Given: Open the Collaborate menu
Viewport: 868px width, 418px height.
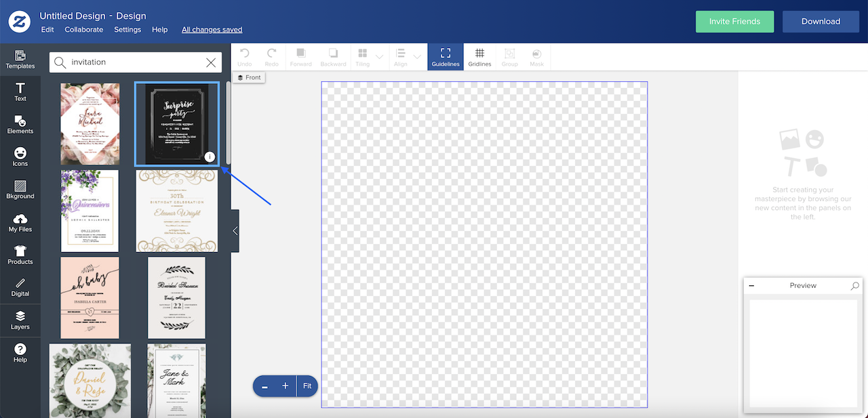Looking at the screenshot, I should click(x=84, y=30).
